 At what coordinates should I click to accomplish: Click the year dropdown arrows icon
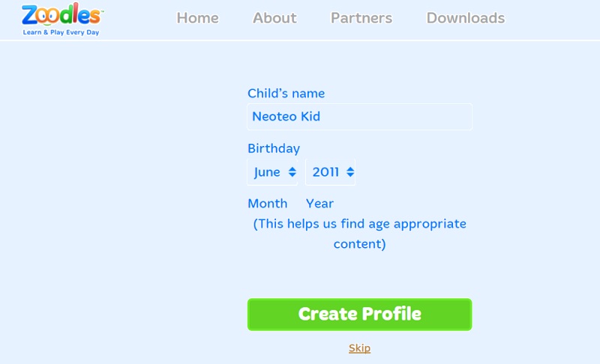(349, 172)
